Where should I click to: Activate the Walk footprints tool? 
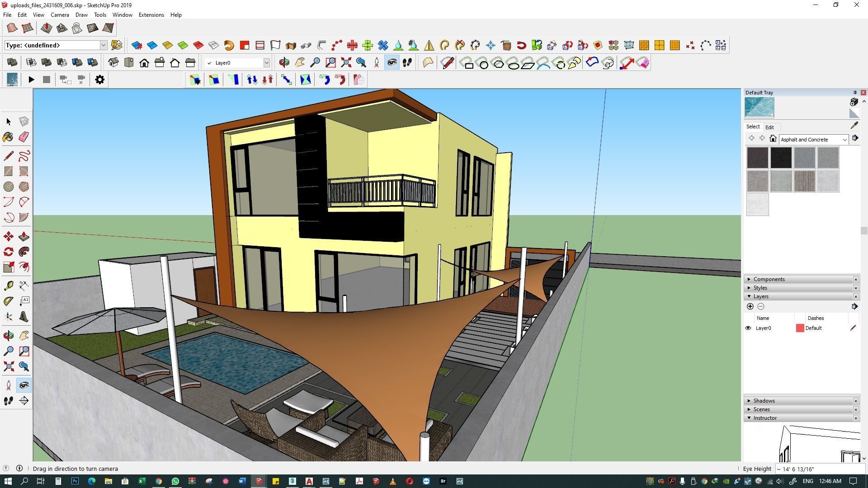pyautogui.click(x=8, y=401)
